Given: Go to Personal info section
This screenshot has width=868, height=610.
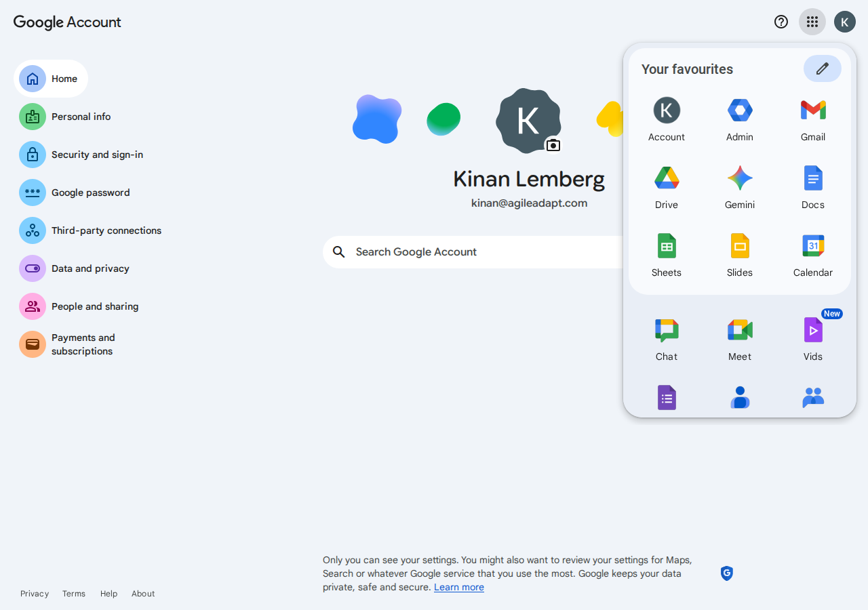Looking at the screenshot, I should (81, 117).
